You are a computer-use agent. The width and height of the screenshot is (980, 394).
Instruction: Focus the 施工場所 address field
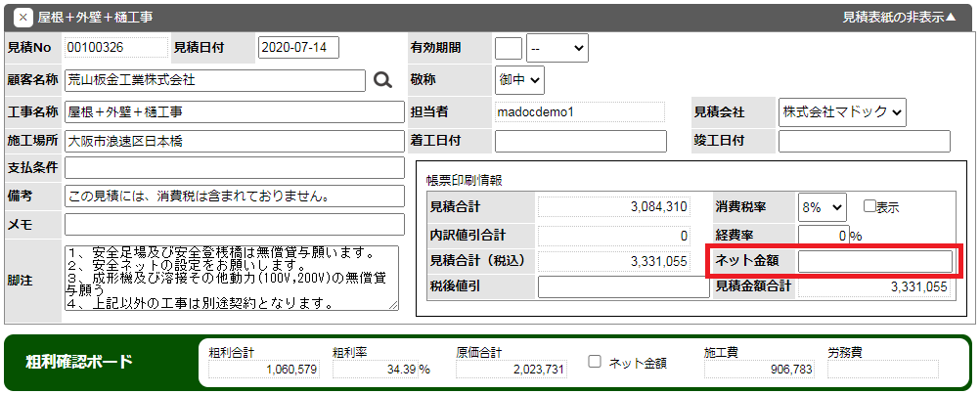coord(234,141)
